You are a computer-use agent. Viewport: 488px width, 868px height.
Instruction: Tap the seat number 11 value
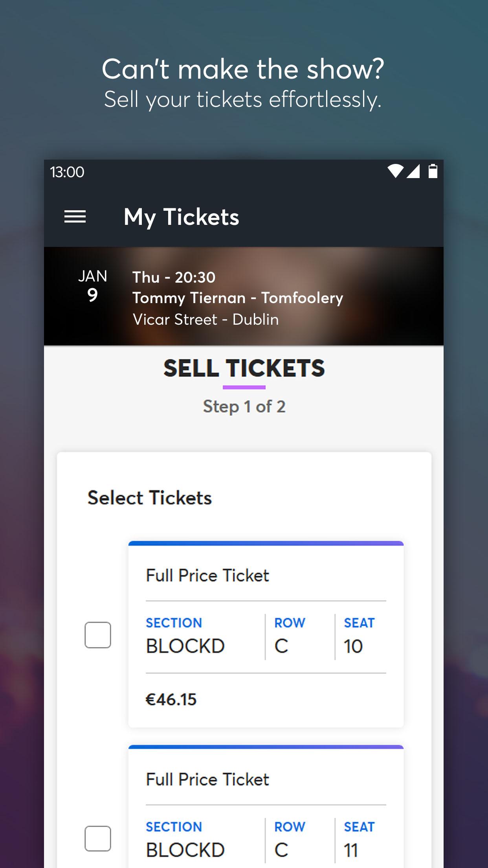[350, 850]
